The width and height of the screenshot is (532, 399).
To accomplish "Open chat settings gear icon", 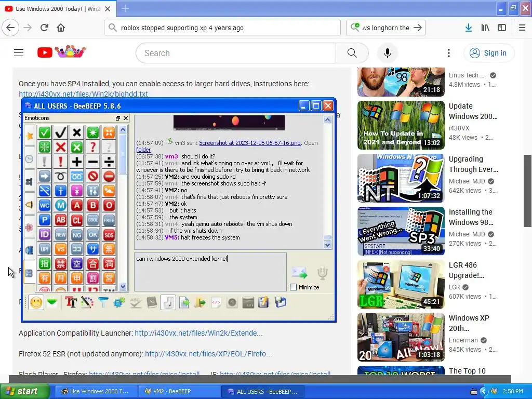I will click(119, 302).
